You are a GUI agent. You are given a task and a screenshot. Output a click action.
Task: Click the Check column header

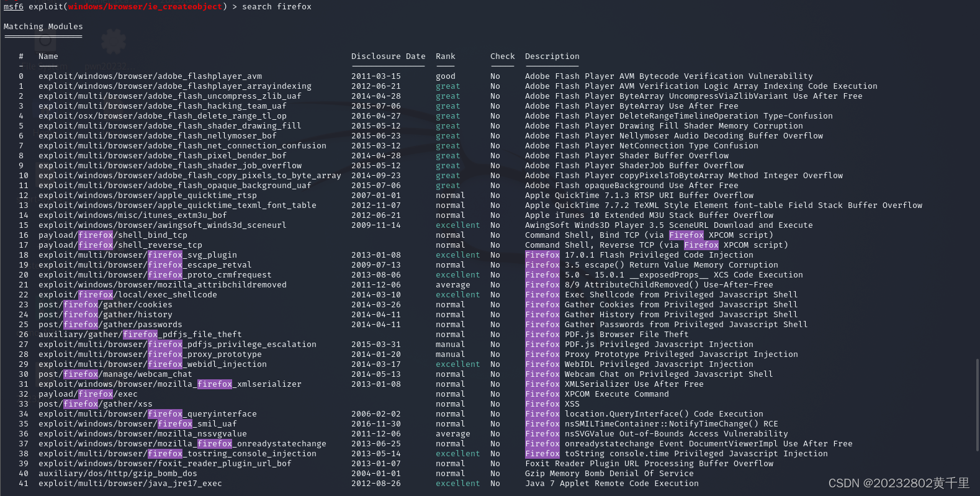click(x=503, y=56)
